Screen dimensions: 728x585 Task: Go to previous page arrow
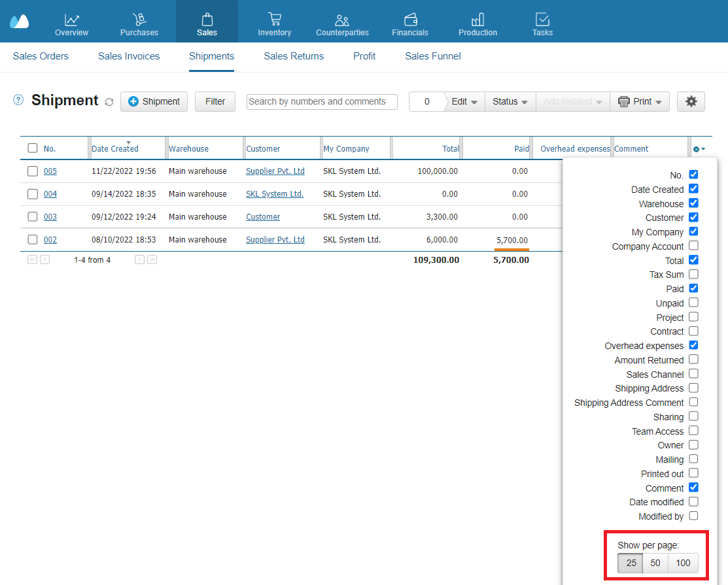pos(44,259)
